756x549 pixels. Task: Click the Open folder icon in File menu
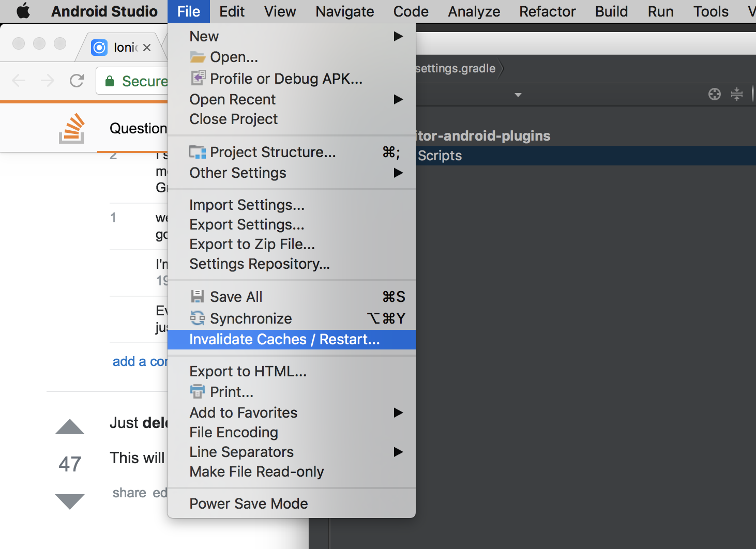(x=197, y=57)
